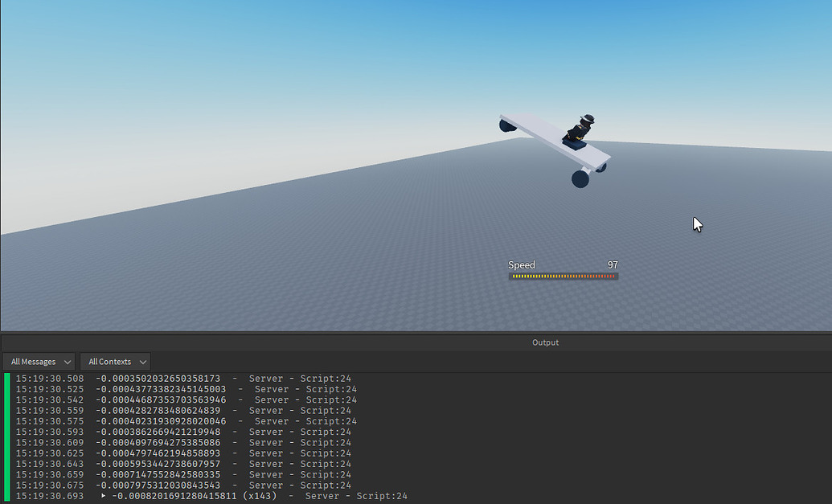Click the player character riding the board
This screenshot has height=504, width=832.
tap(580, 129)
